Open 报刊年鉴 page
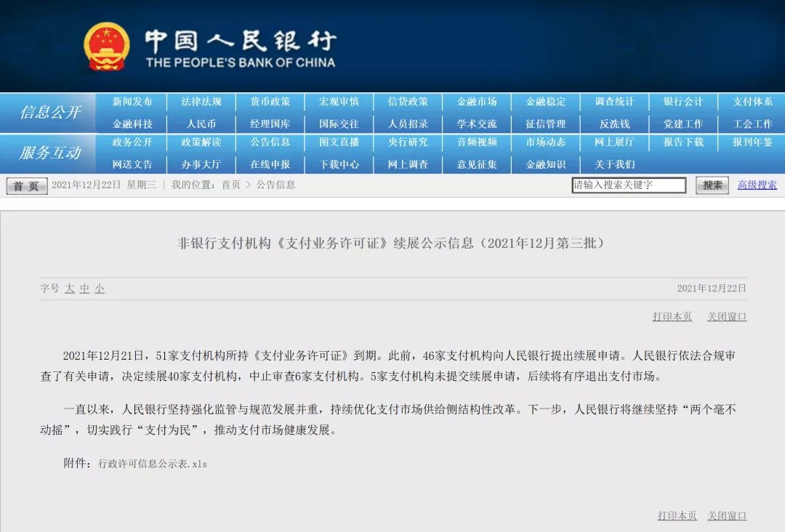The width and height of the screenshot is (785, 532). [x=752, y=142]
